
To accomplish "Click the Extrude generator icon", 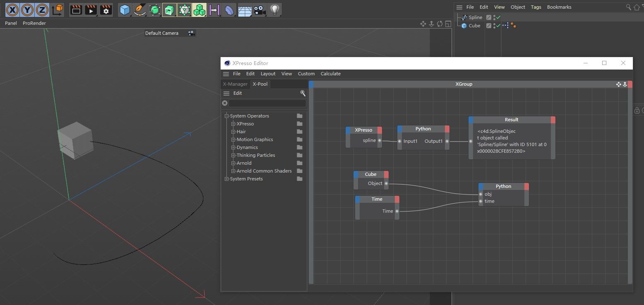I will (169, 10).
